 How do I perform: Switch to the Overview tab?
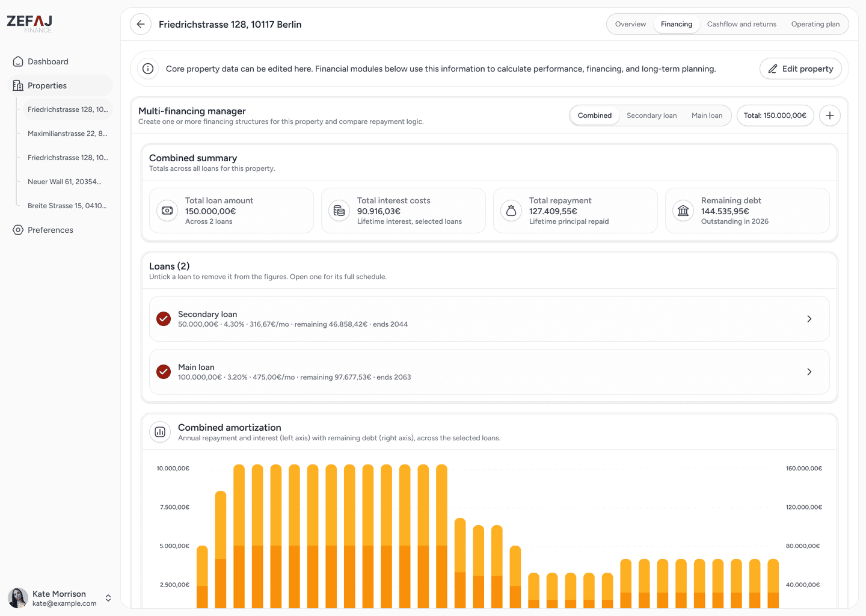pos(630,24)
